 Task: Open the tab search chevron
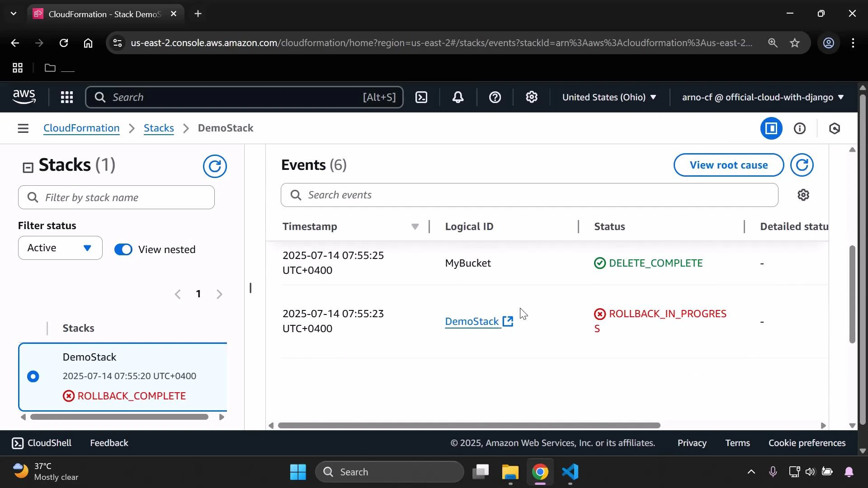tap(13, 14)
